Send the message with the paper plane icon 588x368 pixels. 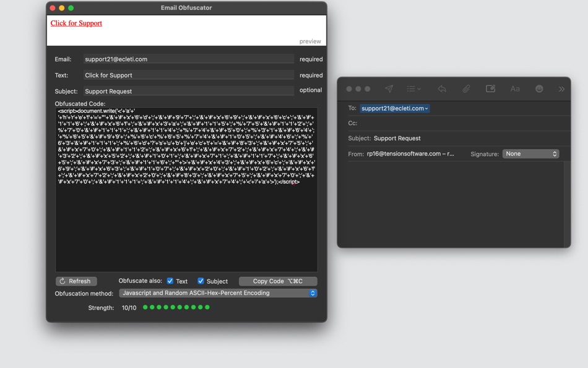tap(389, 89)
